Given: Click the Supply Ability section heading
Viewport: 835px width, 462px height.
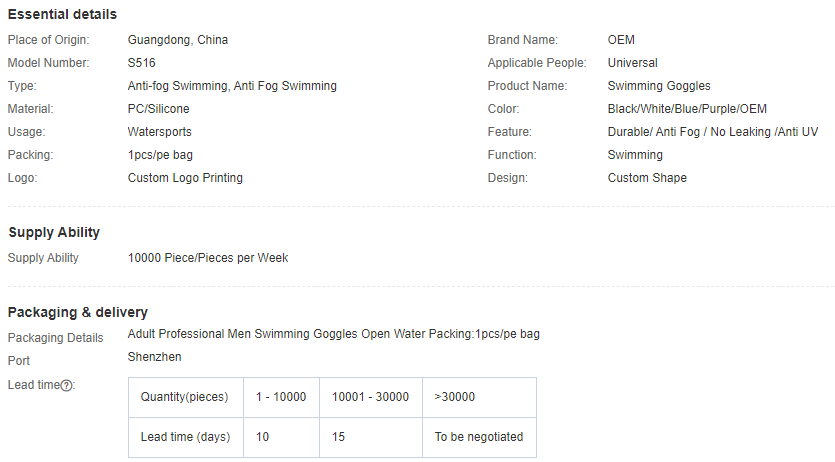Looking at the screenshot, I should 54,233.
